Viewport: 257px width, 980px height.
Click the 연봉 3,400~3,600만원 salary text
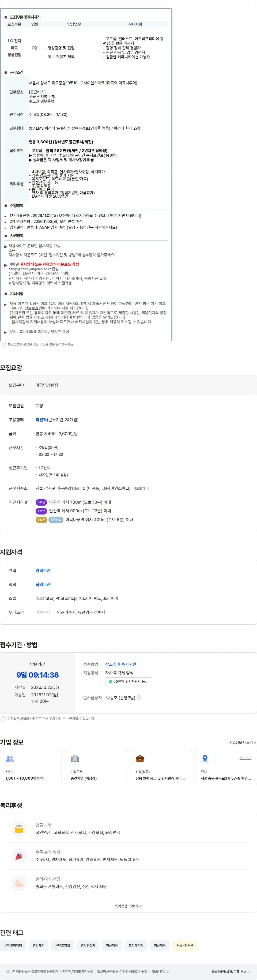pos(56,434)
